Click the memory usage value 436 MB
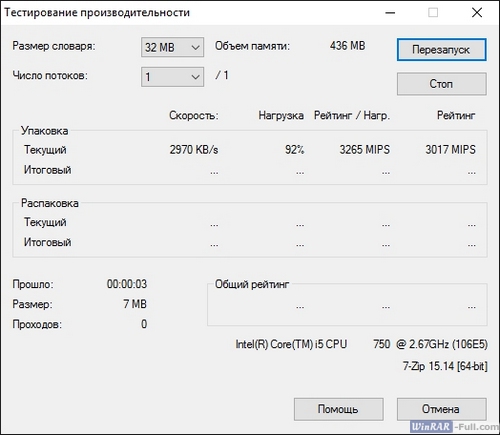The width and height of the screenshot is (500, 435). 348,46
